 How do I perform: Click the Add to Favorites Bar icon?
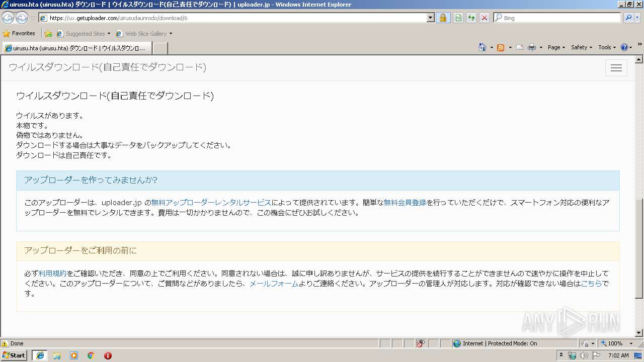(48, 34)
